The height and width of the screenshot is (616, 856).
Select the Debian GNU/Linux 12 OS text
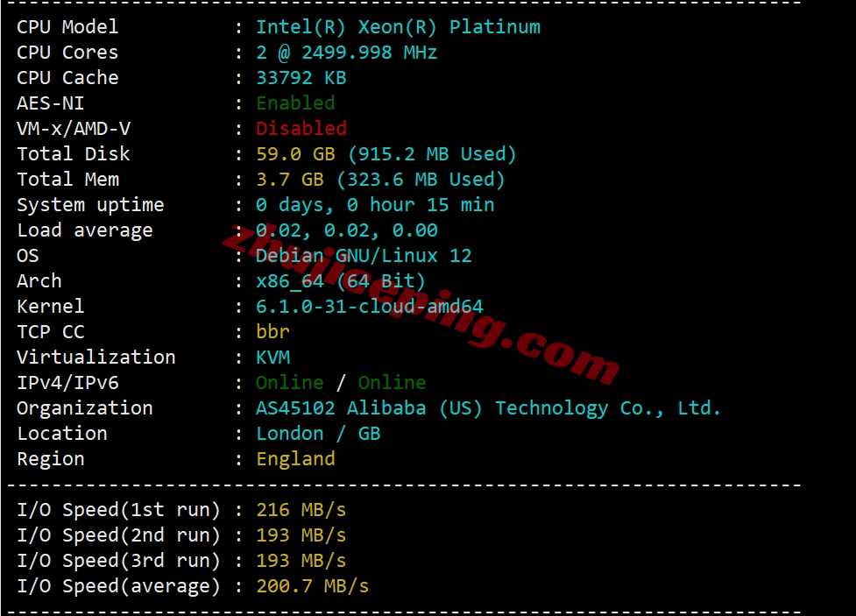coord(364,256)
